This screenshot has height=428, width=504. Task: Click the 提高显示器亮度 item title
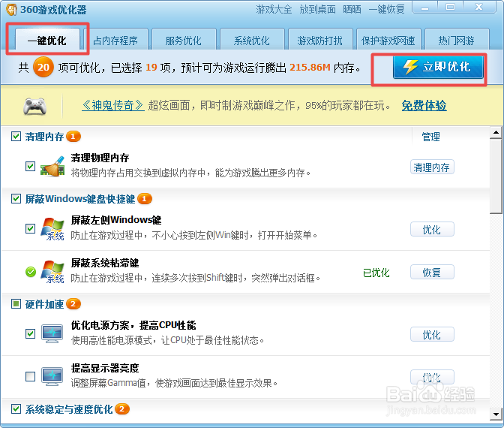pos(105,368)
